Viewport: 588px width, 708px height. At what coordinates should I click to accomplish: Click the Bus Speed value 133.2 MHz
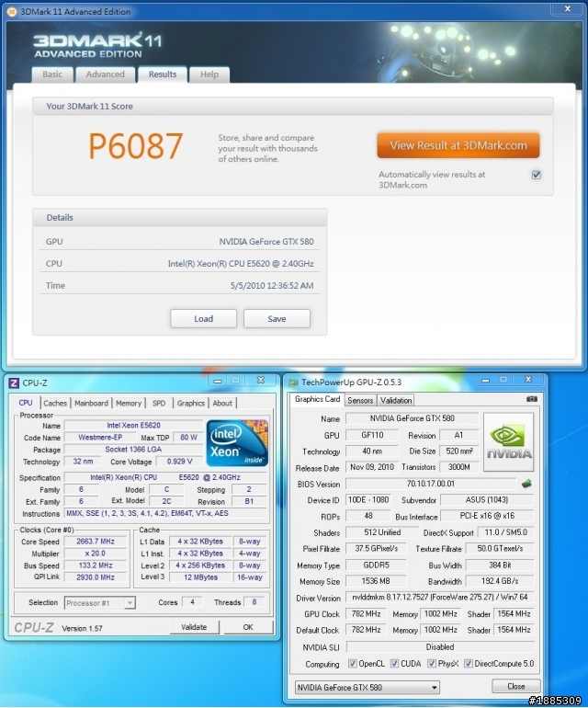(x=96, y=565)
